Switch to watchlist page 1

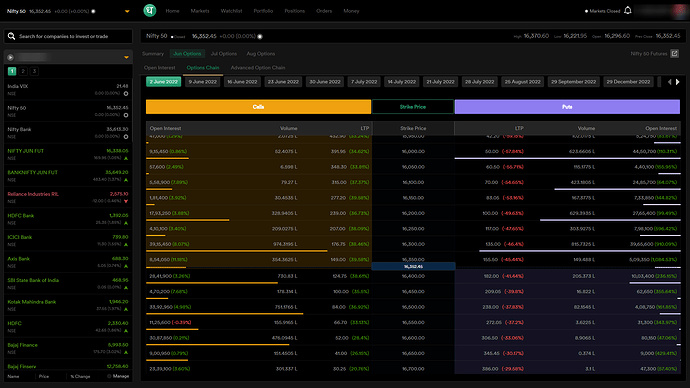point(12,71)
